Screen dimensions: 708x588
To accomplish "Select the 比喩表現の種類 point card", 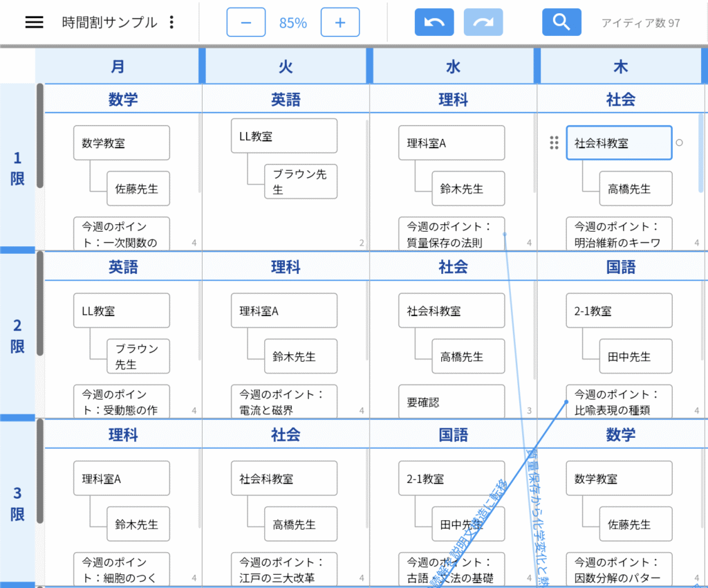I will point(619,401).
